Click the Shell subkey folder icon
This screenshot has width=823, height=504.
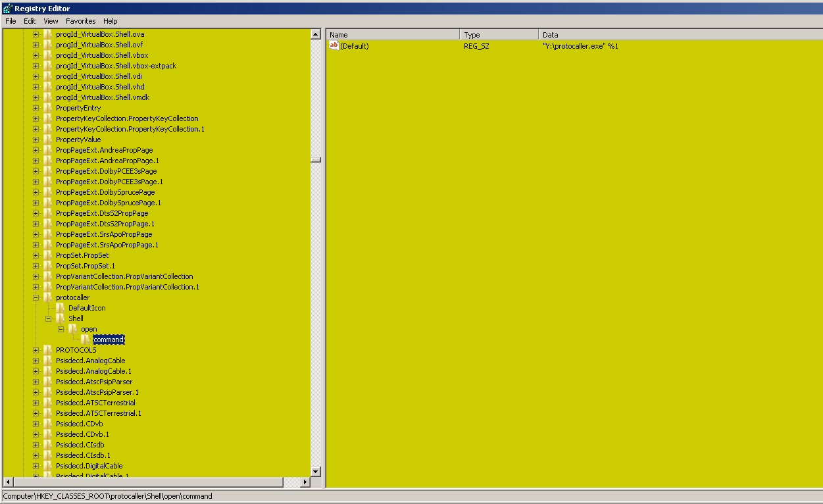coord(60,318)
